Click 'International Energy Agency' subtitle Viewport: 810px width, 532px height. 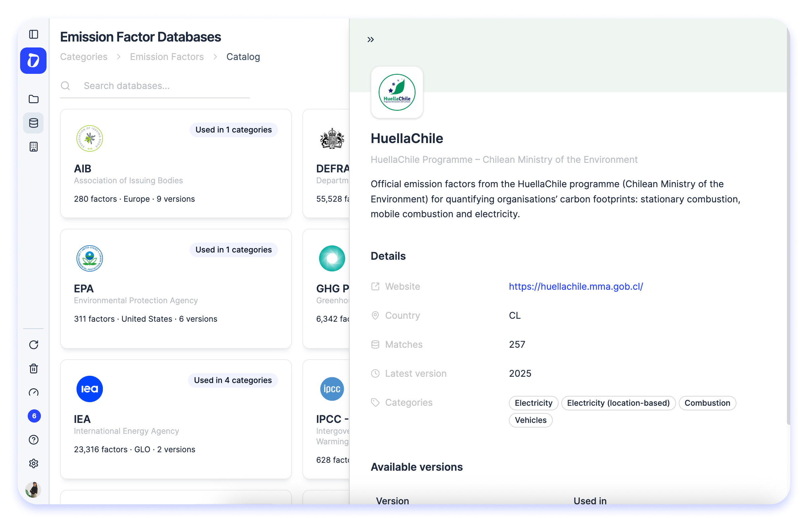coord(127,431)
